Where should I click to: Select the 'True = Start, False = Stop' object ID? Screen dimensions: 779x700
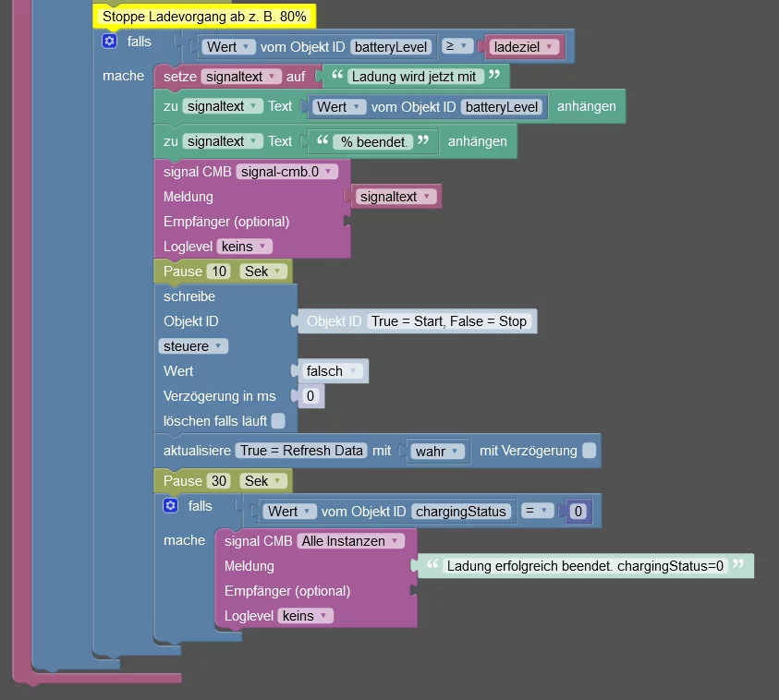coord(449,321)
